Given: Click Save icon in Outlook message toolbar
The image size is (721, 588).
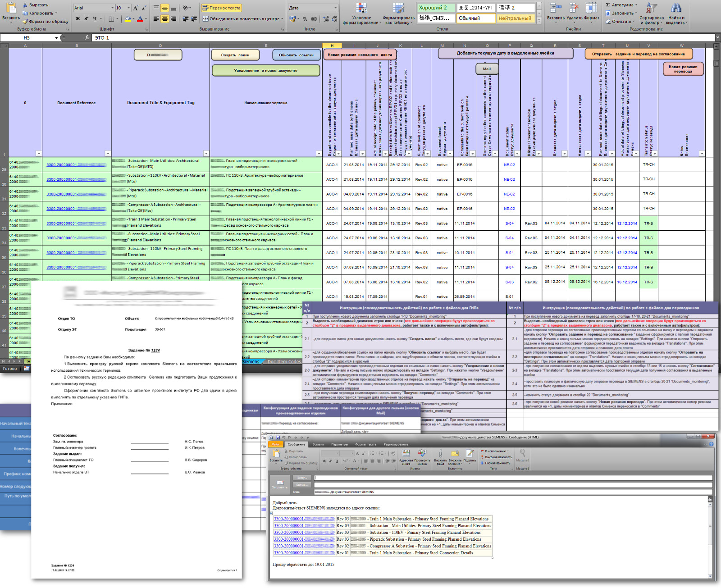Looking at the screenshot, I should click(x=278, y=438).
